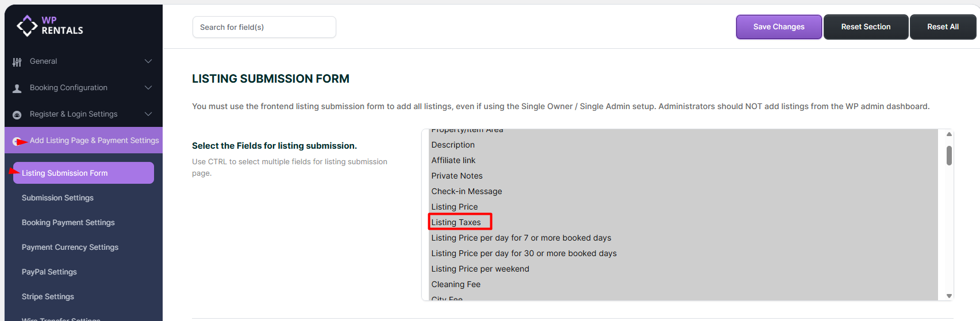
Task: Open Submission Settings submenu
Action: [x=57, y=198]
